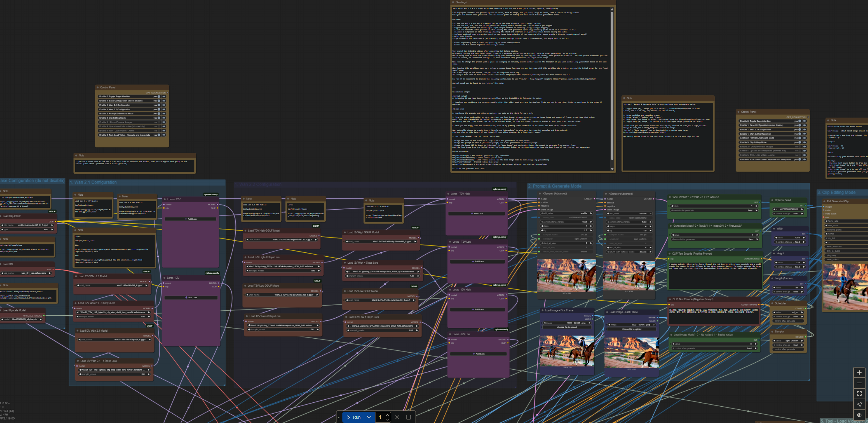
Task: Enable 5. Tool - Load Videos - Joiner in left panel
Action: (159, 131)
